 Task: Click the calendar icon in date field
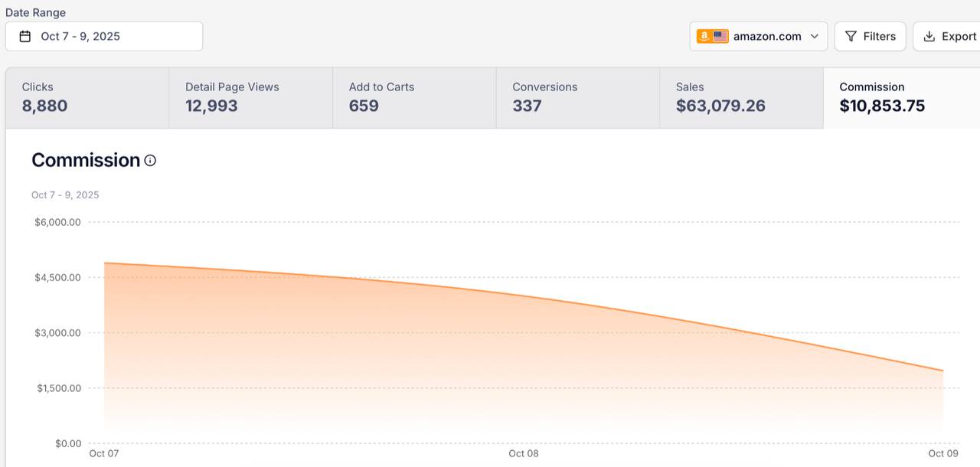click(25, 36)
